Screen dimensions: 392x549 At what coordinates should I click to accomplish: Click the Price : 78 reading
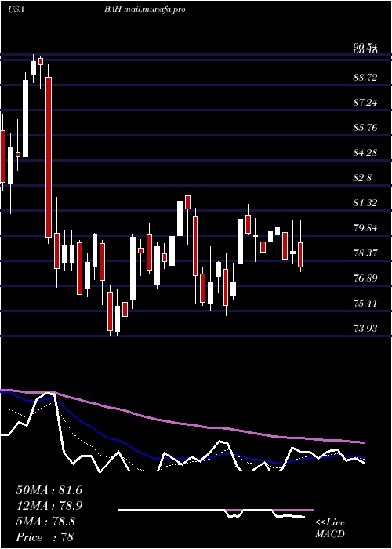(45, 536)
